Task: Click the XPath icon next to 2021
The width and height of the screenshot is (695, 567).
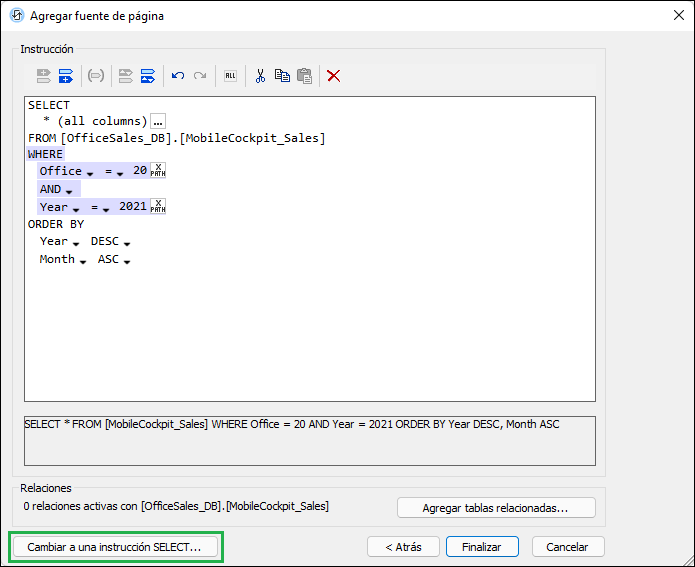Action: coord(158,207)
